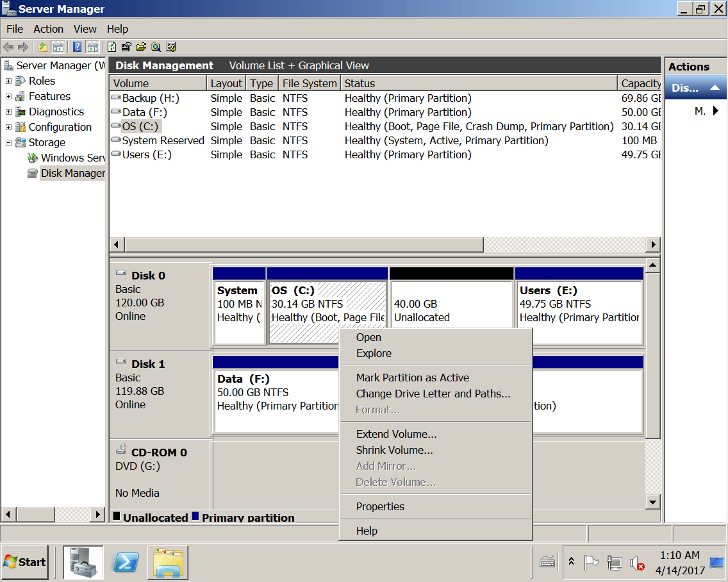Viewport: 728px width, 582px height.
Task: Click the CD-ROM 0 disc icon
Action: pyautogui.click(x=121, y=449)
